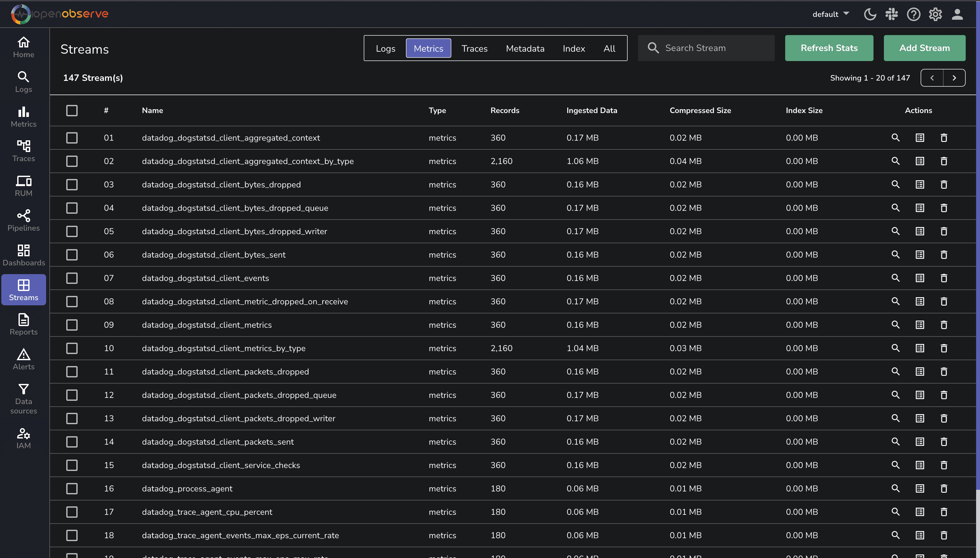Viewport: 980px width, 558px height.
Task: Tick checkbox for datadog_dogstatsd_client_metrics_by_type
Action: pyautogui.click(x=72, y=348)
